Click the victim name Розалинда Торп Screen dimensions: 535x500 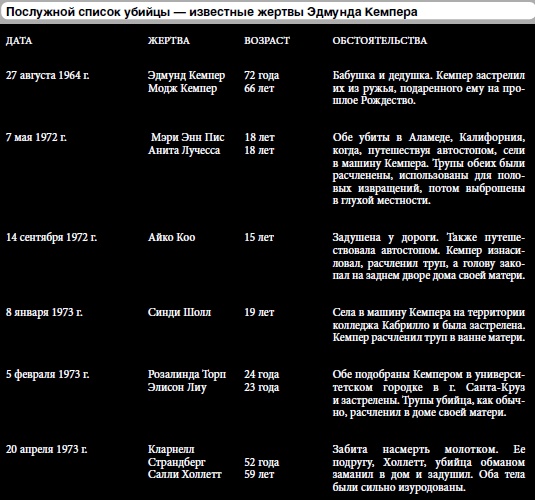(x=187, y=374)
